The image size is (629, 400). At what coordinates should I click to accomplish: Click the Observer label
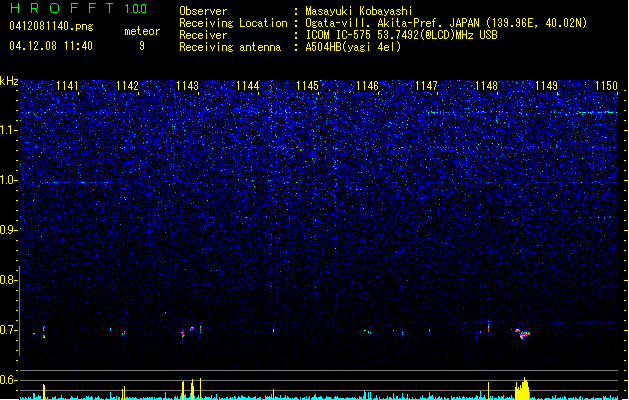click(x=203, y=11)
